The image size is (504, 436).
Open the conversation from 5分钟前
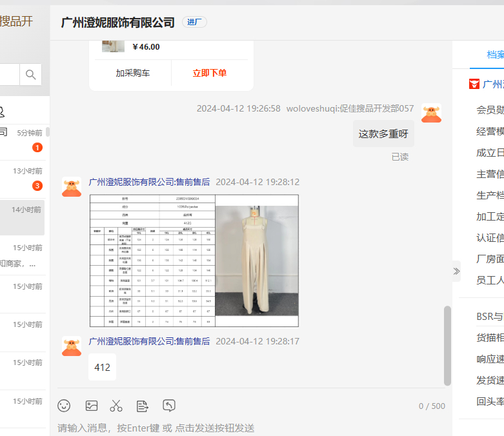click(x=23, y=140)
